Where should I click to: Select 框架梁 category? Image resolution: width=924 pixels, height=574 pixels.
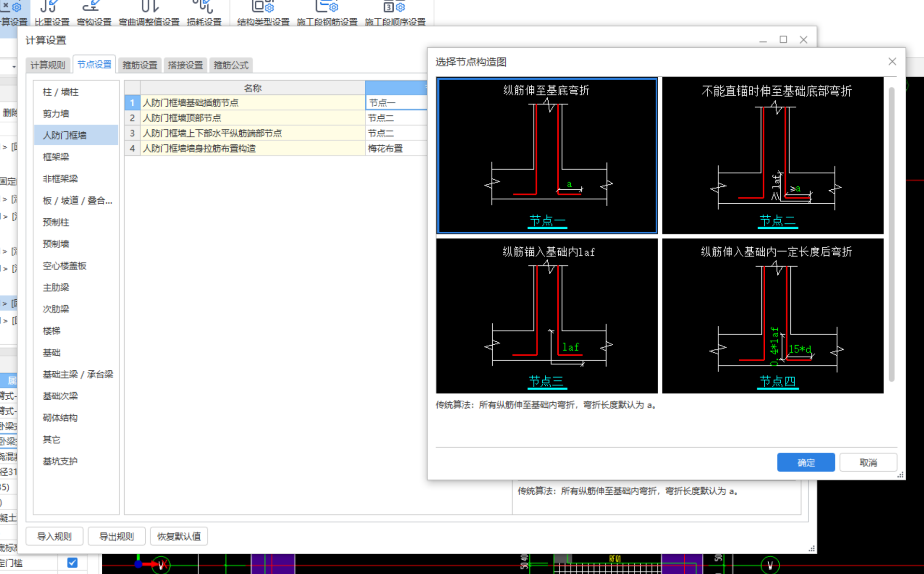click(x=76, y=157)
